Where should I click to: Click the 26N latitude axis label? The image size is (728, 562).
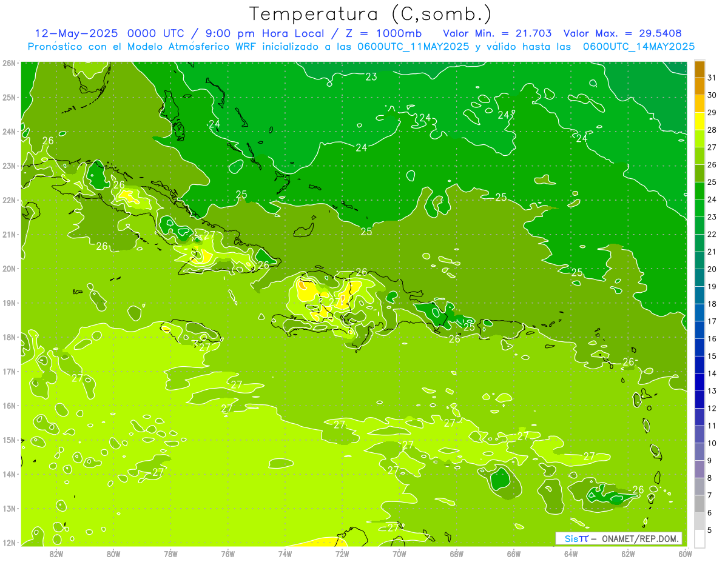pyautogui.click(x=8, y=63)
